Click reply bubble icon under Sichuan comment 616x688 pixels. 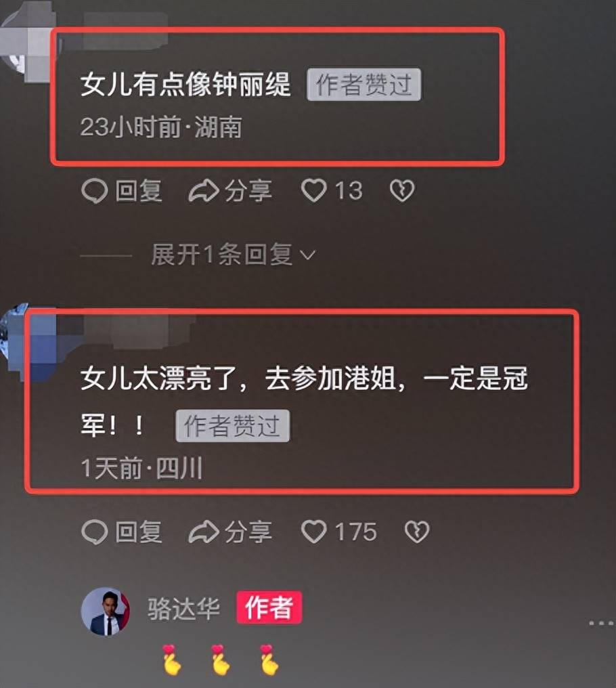point(94,532)
